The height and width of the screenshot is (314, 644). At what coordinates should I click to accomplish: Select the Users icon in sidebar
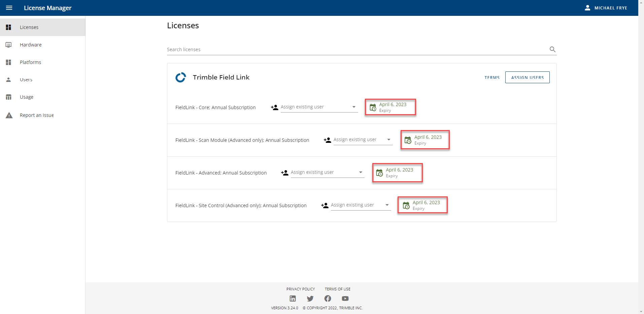(8, 80)
